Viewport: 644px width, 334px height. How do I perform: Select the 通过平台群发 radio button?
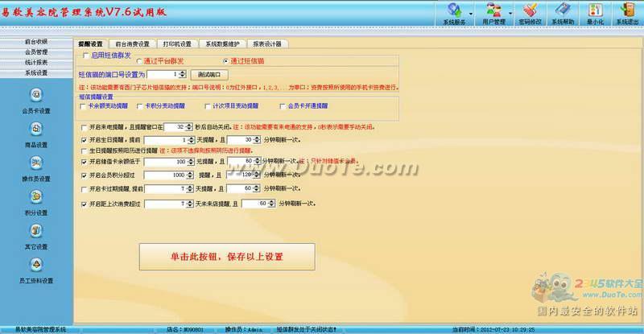(140, 61)
